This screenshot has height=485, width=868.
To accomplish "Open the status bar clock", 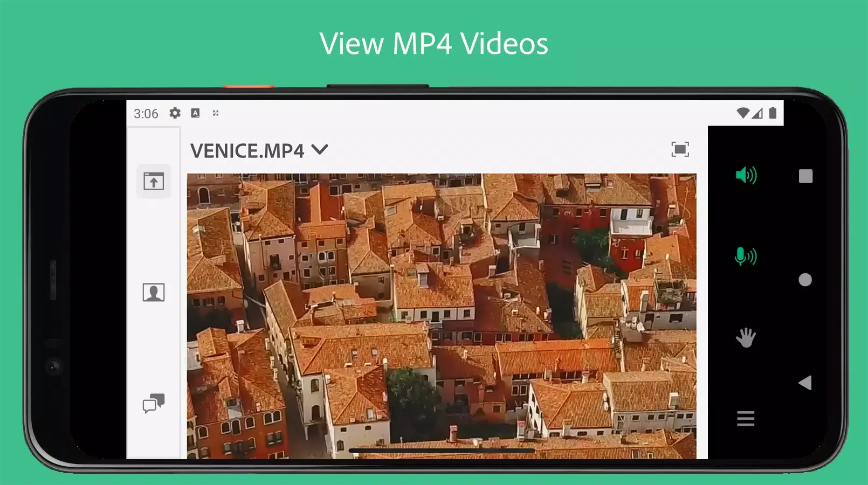I will click(146, 113).
